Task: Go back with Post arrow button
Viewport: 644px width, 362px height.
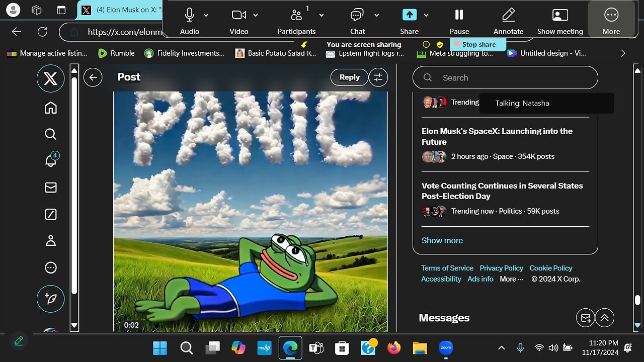Action: coord(93,77)
